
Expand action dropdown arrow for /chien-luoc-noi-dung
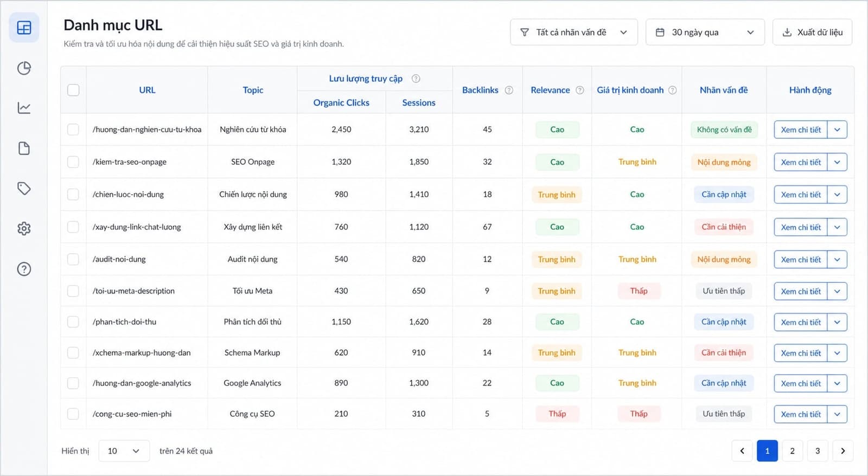[x=837, y=195]
